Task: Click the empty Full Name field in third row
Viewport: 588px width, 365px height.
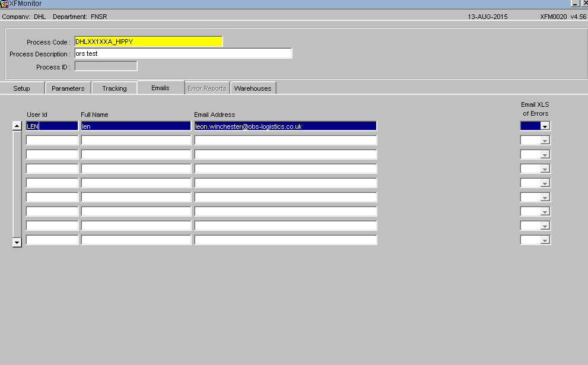Action: pyautogui.click(x=136, y=154)
